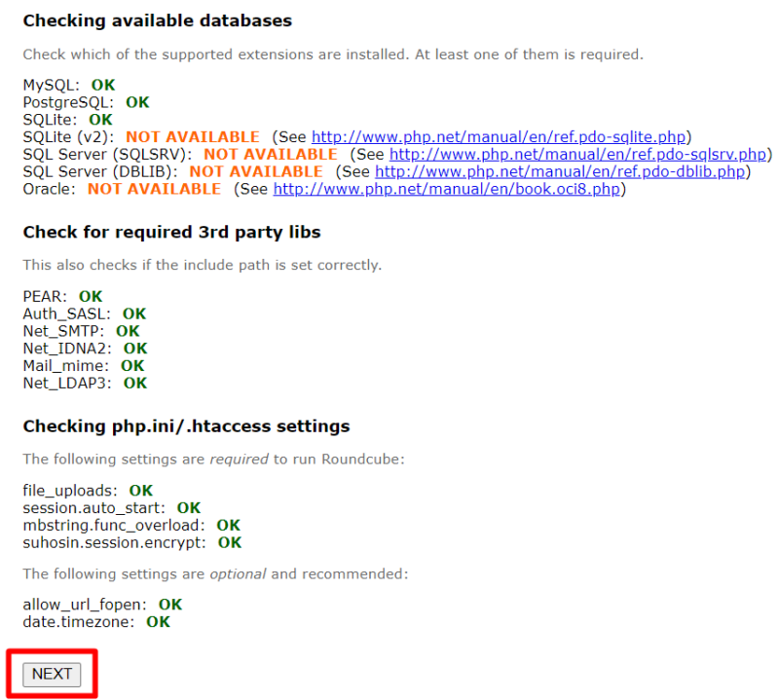779x700 pixels.
Task: Open the ref.pdo-sqlsrv.php manual link
Action: tap(577, 154)
